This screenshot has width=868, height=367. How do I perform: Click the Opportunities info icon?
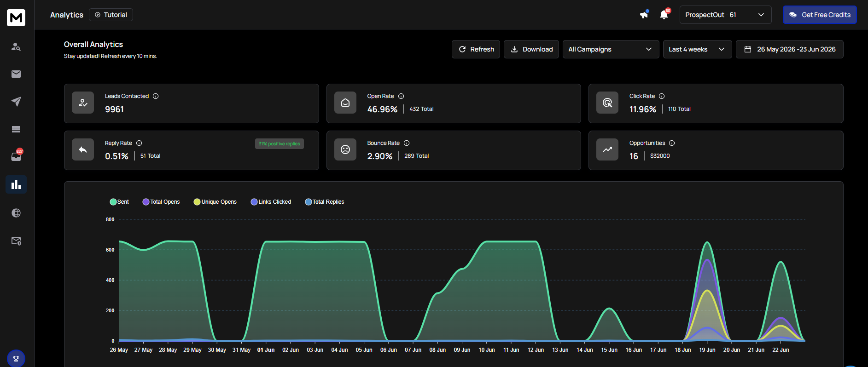(x=672, y=143)
